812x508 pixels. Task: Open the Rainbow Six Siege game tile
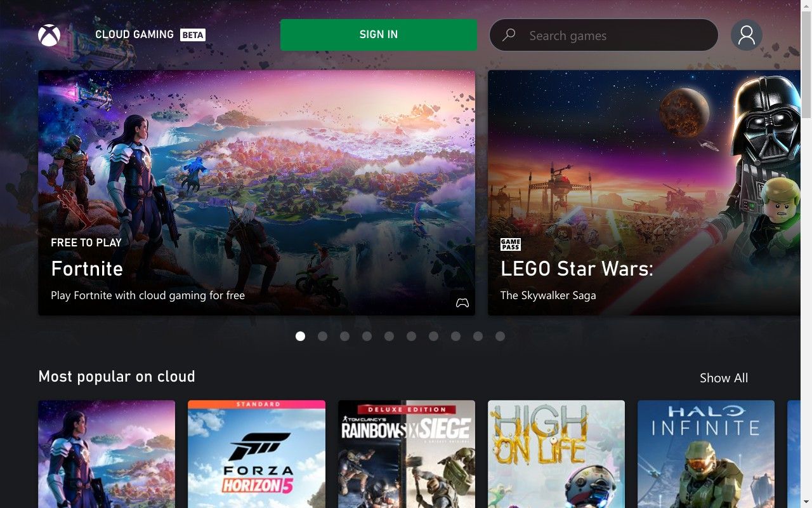click(x=407, y=454)
